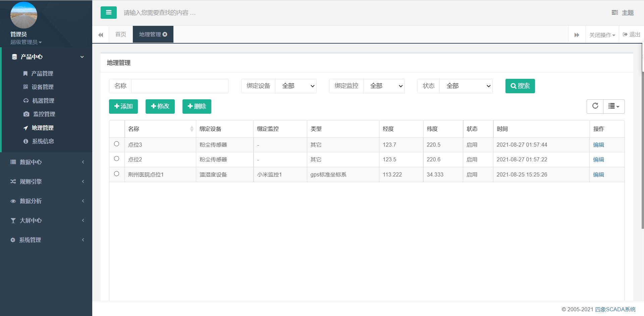Image resolution: width=644 pixels, height=316 pixels.
Task: Select the radio button for 点位3
Action: (x=116, y=144)
